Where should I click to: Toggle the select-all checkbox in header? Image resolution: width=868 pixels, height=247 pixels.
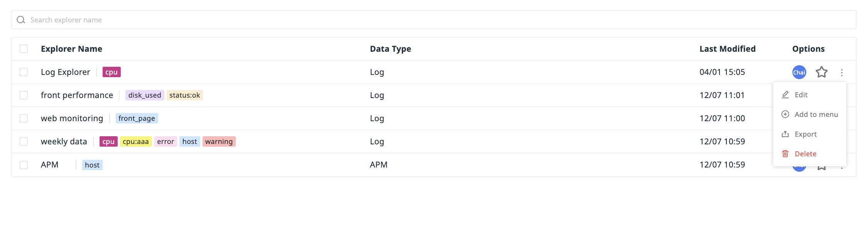tap(24, 49)
